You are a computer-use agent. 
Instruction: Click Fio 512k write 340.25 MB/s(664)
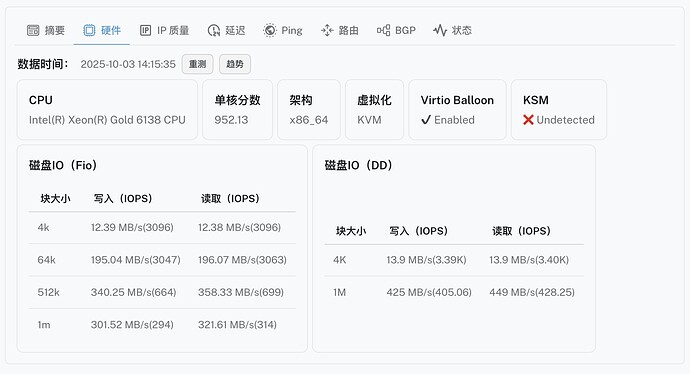click(133, 292)
